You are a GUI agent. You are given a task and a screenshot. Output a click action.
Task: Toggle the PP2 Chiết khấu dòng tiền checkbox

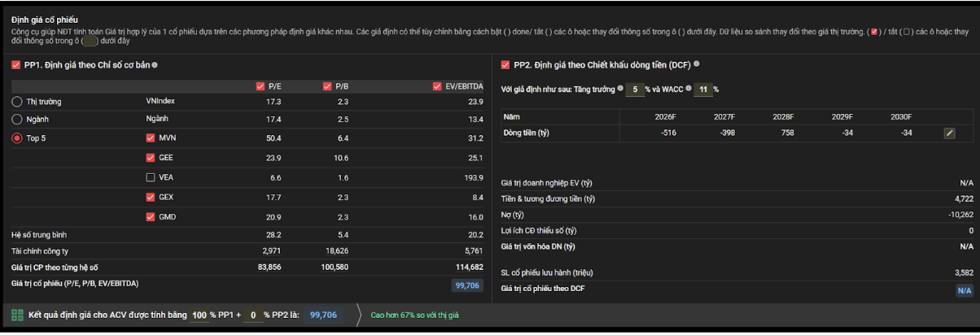click(505, 65)
